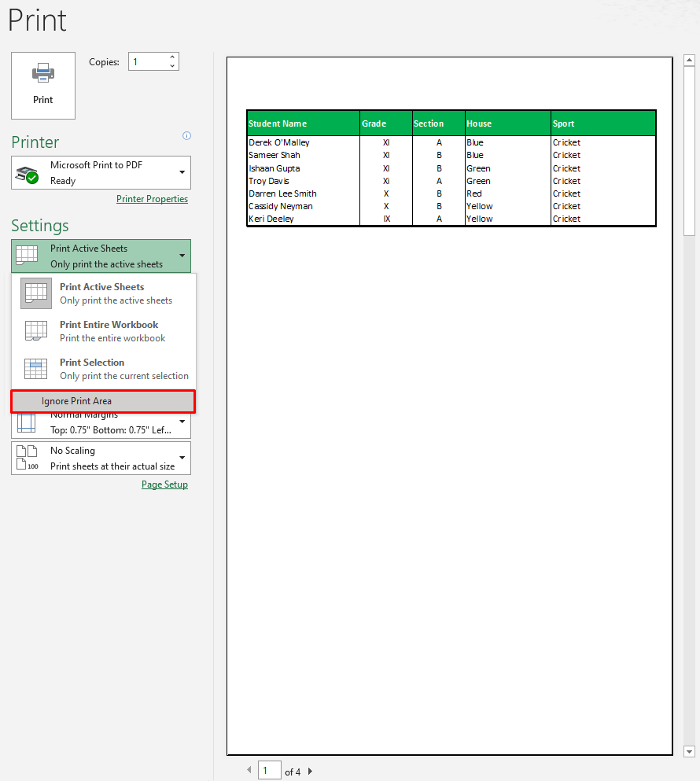Increase copies with the up stepper arrow
Image resolution: width=700 pixels, height=781 pixels.
(171, 56)
